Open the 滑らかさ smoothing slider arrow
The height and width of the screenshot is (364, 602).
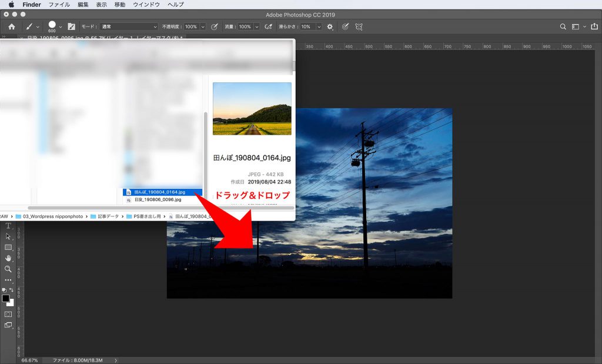(319, 26)
